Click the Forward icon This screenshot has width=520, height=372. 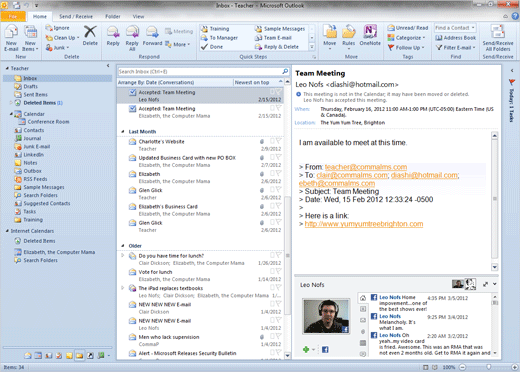pos(152,32)
